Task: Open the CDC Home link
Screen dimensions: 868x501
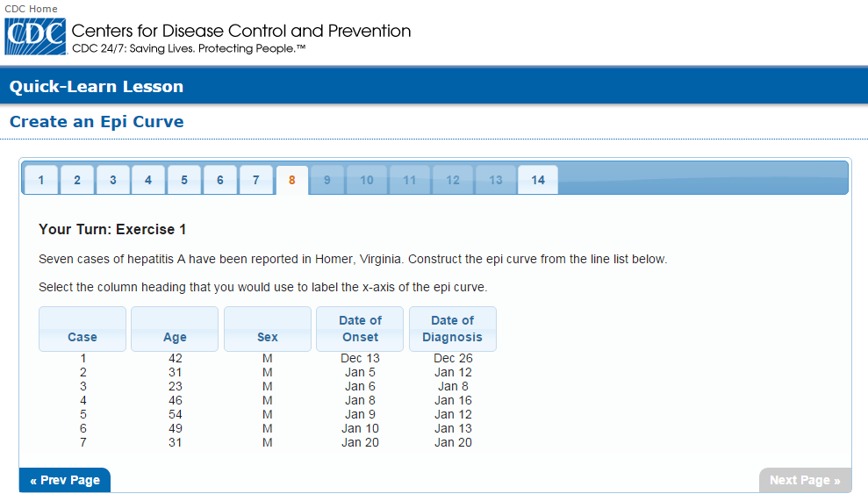Action: pos(31,9)
